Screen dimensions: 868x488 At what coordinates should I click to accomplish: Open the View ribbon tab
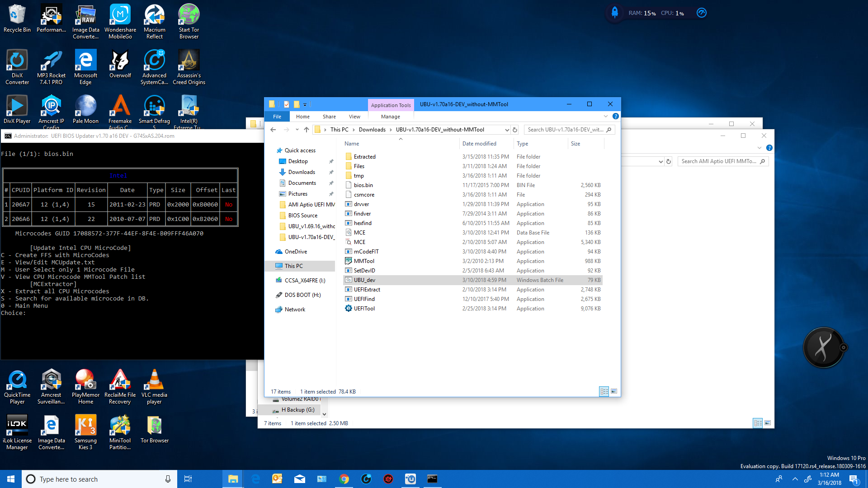click(354, 117)
